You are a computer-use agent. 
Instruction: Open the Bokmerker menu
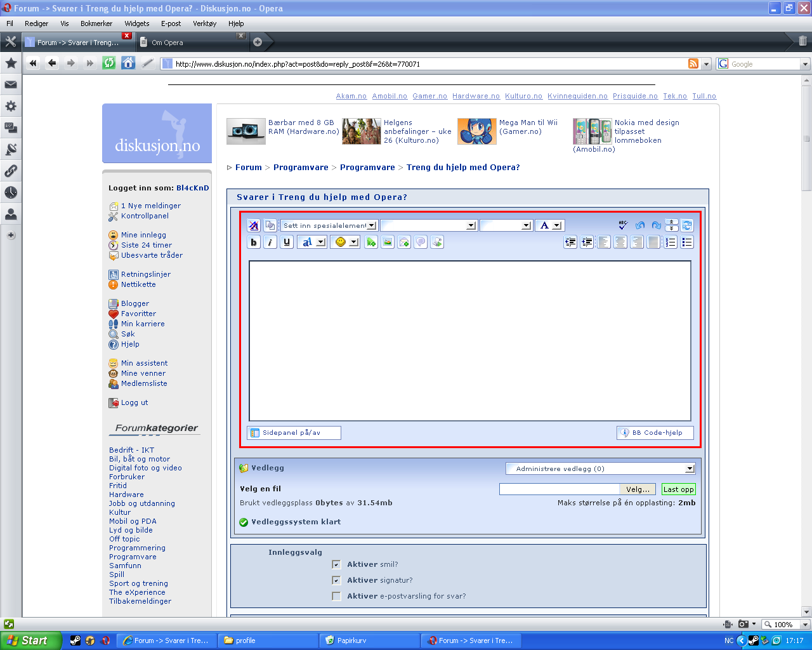pyautogui.click(x=96, y=23)
